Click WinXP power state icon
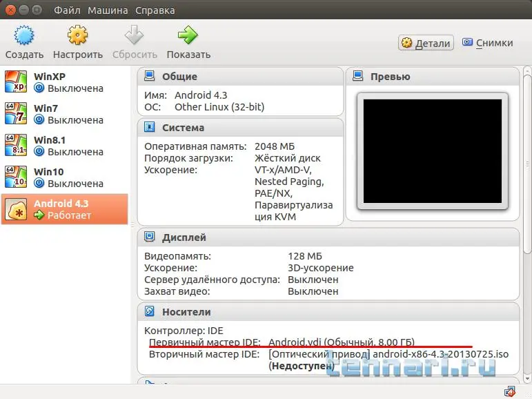Screen dimensions: 532x399 pos(39,88)
